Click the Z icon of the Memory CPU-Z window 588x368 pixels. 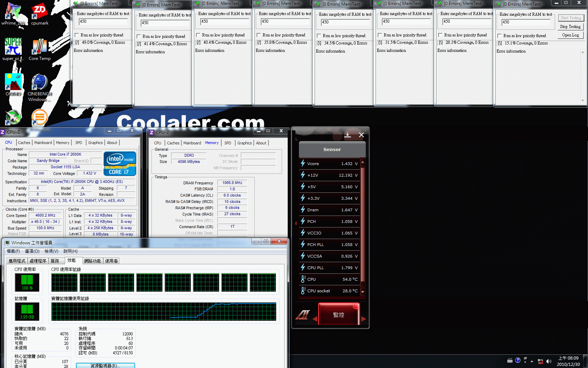pyautogui.click(x=152, y=132)
